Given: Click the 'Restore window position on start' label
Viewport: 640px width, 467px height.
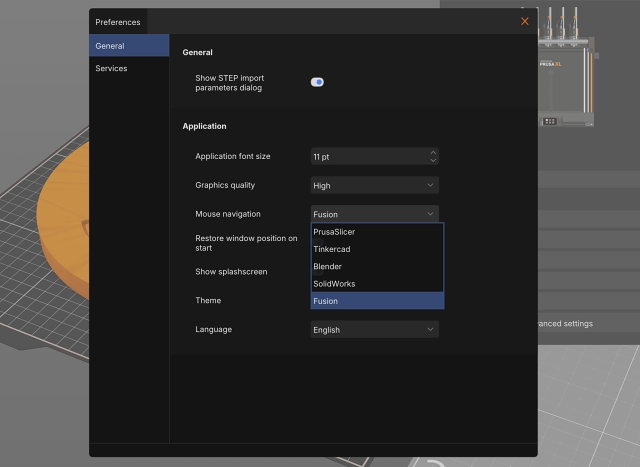Looking at the screenshot, I should 246,243.
